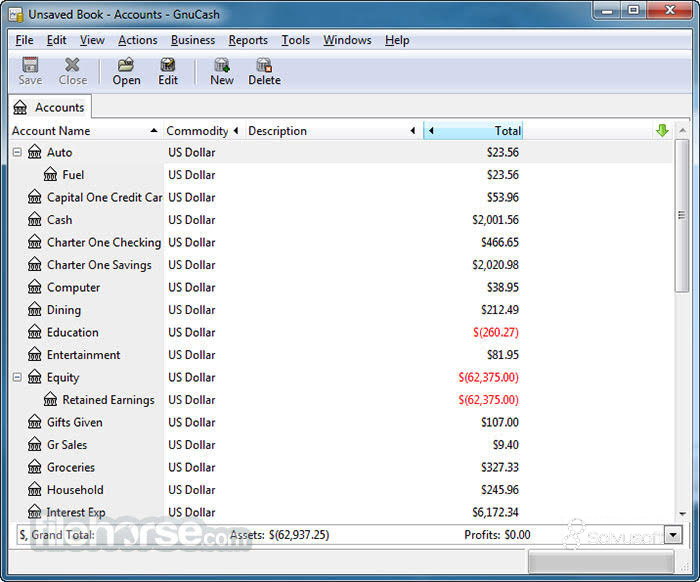Click the bank icon next to Fuel
700x582 pixels.
point(50,174)
